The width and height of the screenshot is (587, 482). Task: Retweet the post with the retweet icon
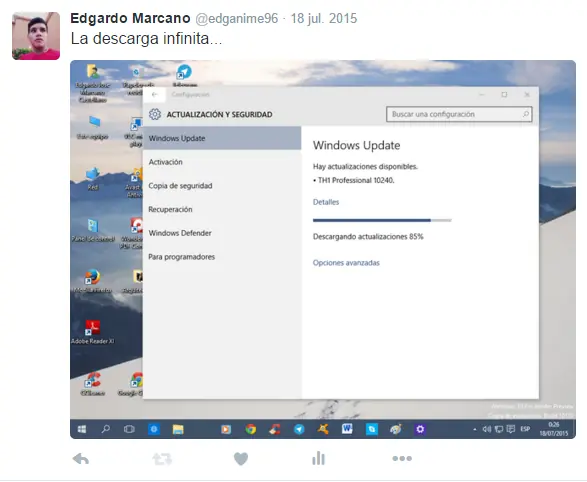pyautogui.click(x=162, y=459)
